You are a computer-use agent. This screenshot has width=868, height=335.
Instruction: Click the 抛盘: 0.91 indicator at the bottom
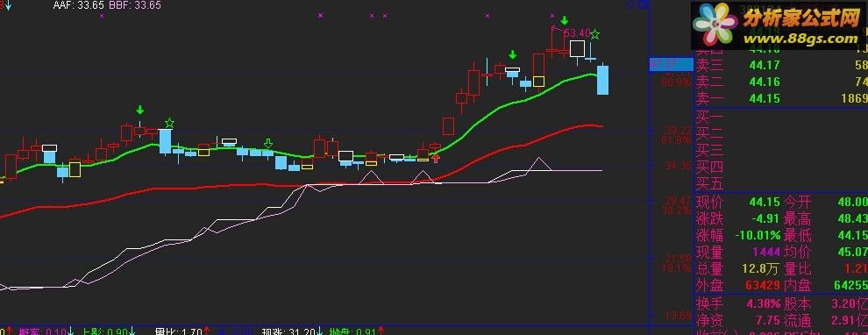(352, 331)
